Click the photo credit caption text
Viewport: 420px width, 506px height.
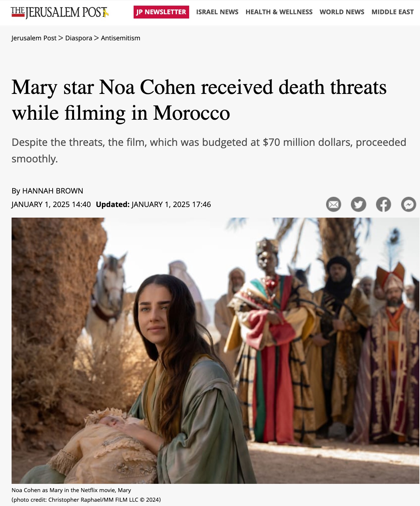click(86, 499)
